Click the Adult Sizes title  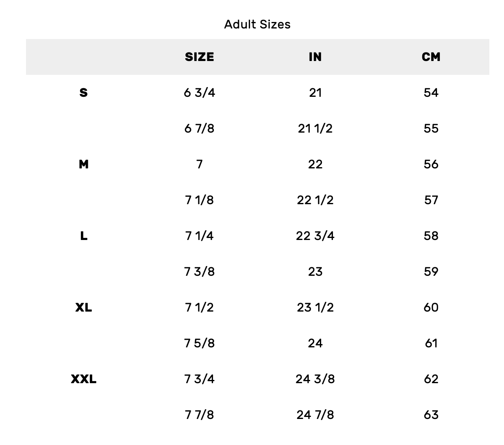tap(257, 24)
